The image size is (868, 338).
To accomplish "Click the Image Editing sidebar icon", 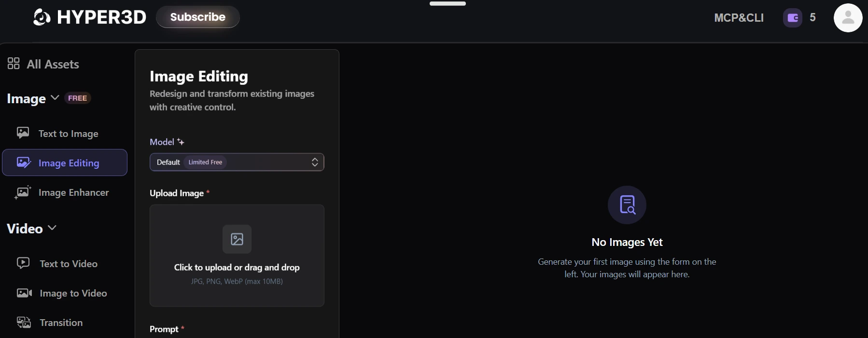I will (24, 162).
